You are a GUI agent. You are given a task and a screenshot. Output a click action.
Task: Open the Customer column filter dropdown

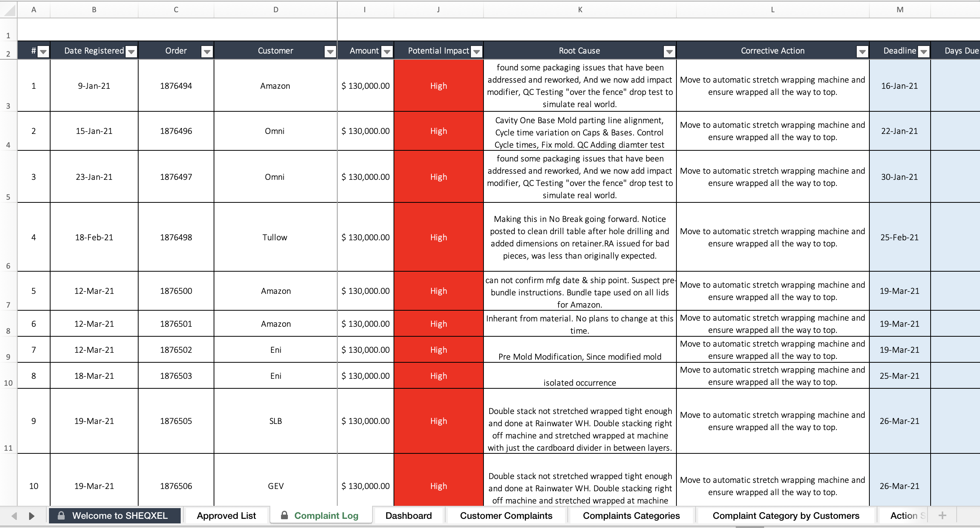330,51
